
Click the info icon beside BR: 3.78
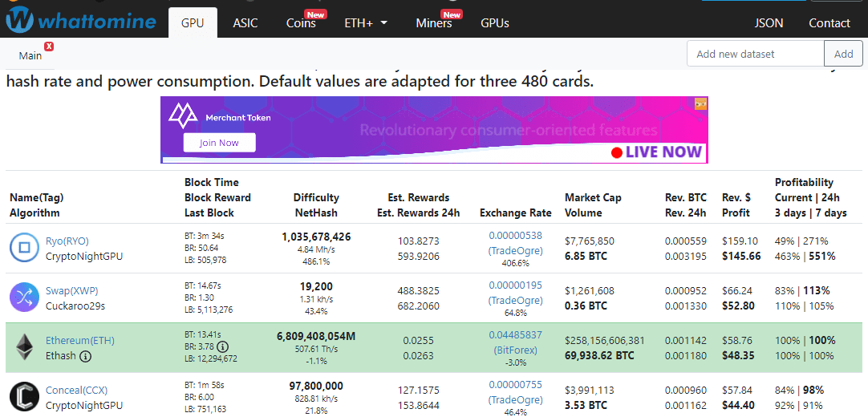coord(222,346)
